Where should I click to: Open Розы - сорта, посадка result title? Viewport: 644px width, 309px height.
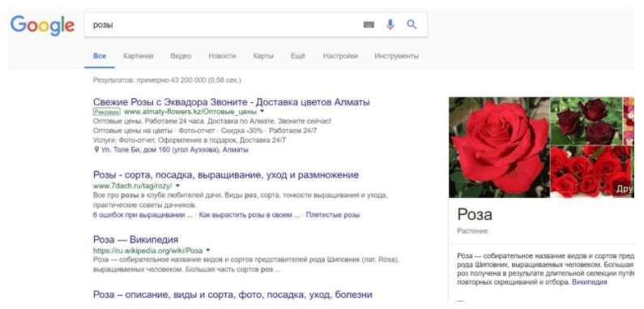(226, 175)
